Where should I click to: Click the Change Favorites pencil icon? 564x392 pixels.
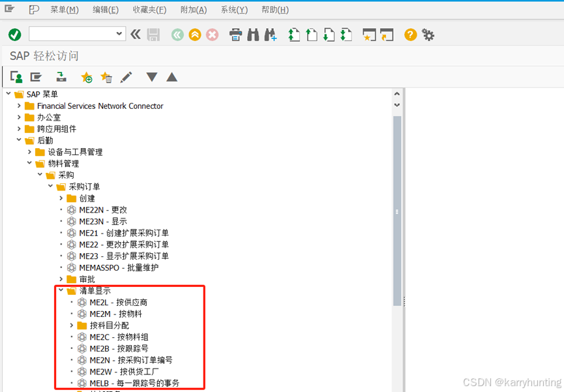126,77
